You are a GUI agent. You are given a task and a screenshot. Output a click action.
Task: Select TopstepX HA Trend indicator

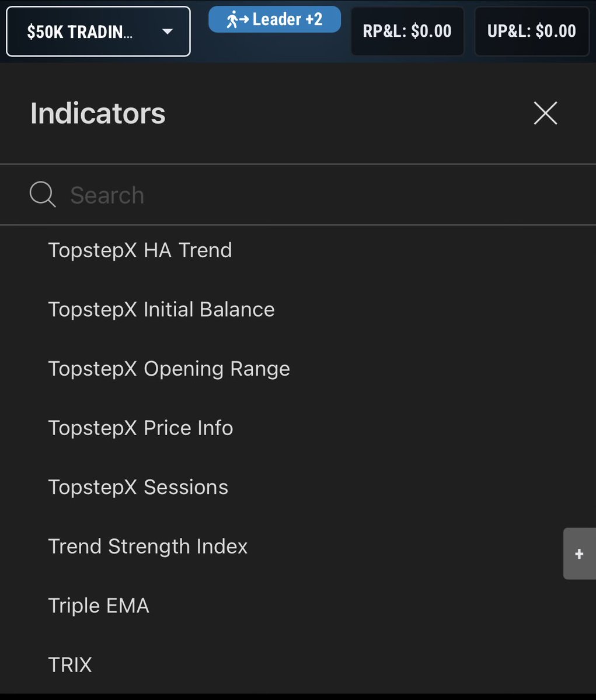[x=140, y=250]
